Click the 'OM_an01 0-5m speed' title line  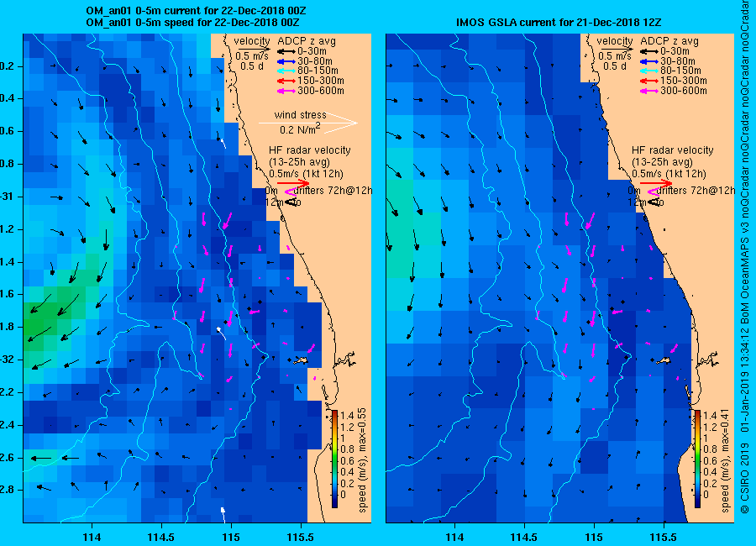pos(192,23)
